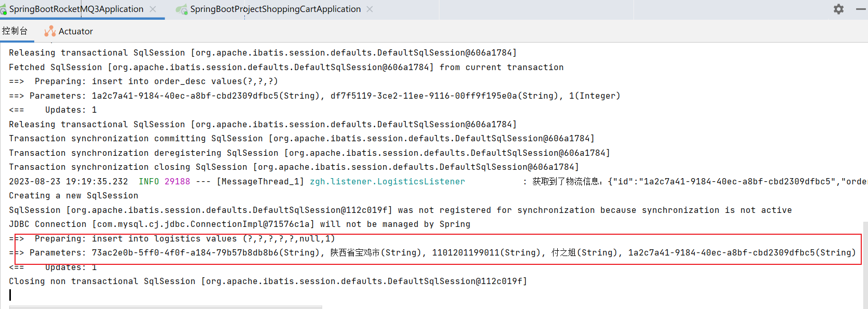Click 'insert into order_desc values' line
Image resolution: width=868 pixels, height=309 pixels.
[x=143, y=82]
